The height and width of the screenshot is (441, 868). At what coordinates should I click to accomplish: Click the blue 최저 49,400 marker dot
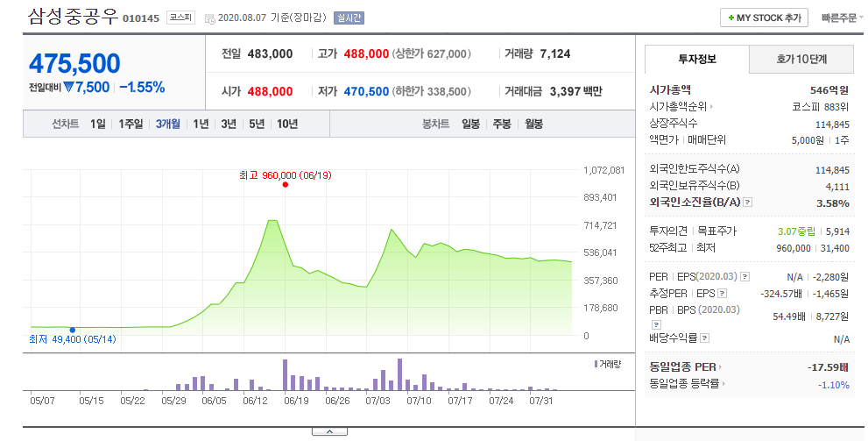[x=73, y=331]
